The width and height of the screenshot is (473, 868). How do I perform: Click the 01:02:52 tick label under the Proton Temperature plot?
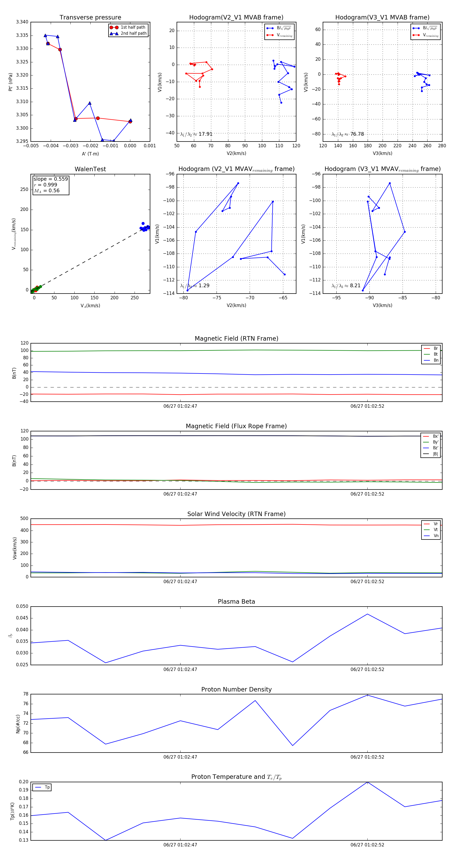pyautogui.click(x=367, y=844)
